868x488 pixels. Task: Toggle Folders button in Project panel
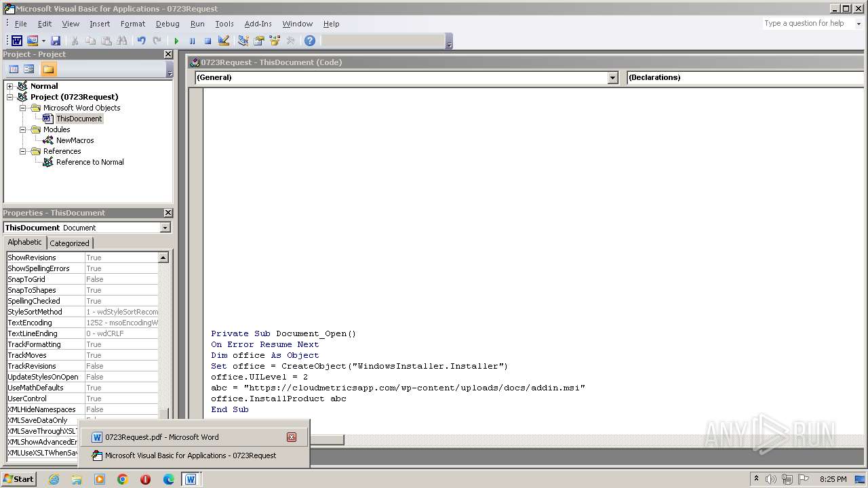point(48,69)
